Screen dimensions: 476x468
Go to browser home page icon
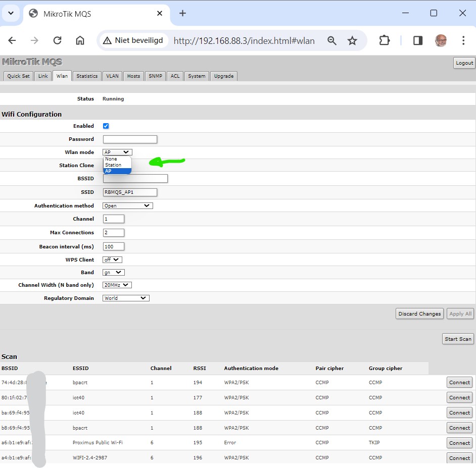coord(80,41)
